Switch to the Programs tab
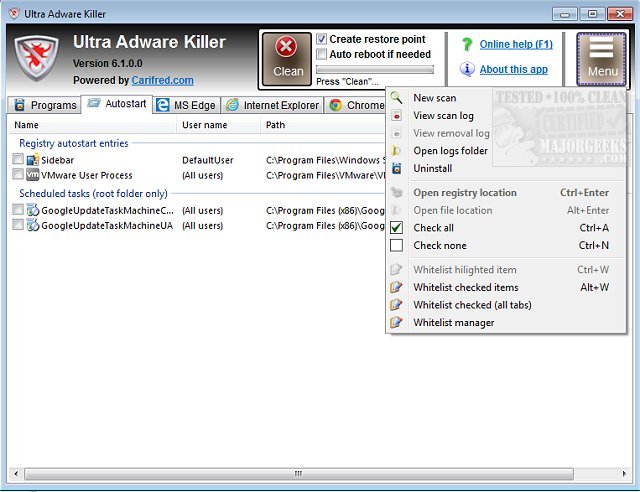 (x=44, y=105)
